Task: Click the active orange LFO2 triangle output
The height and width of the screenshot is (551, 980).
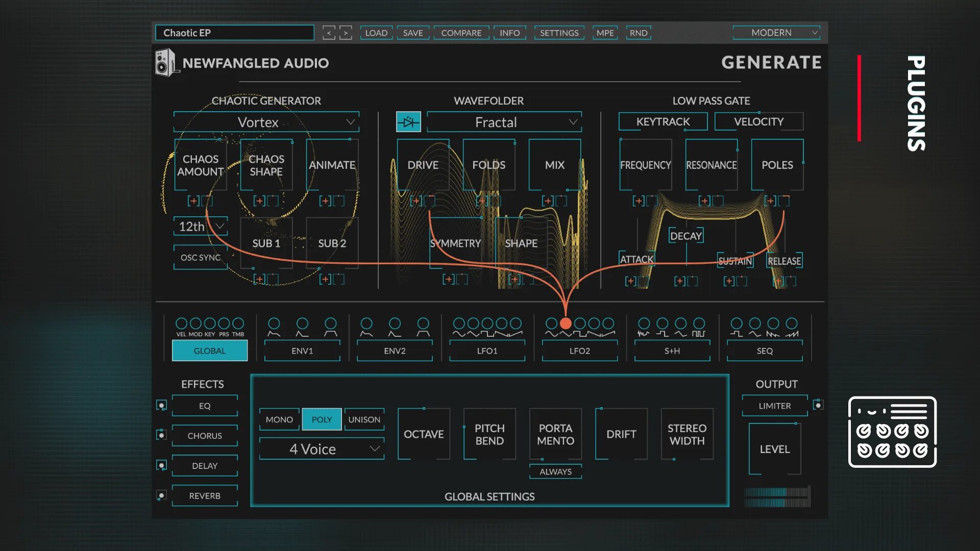Action: tap(566, 323)
